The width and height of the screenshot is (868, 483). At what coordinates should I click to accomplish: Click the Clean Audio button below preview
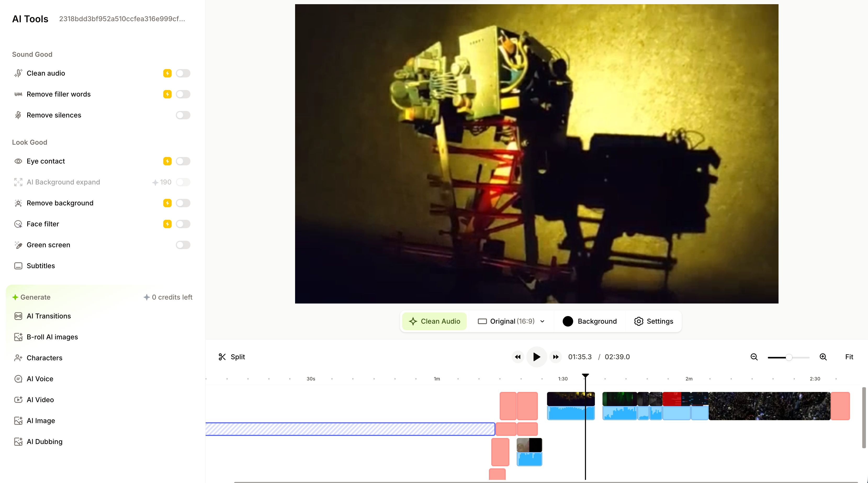[x=434, y=321]
